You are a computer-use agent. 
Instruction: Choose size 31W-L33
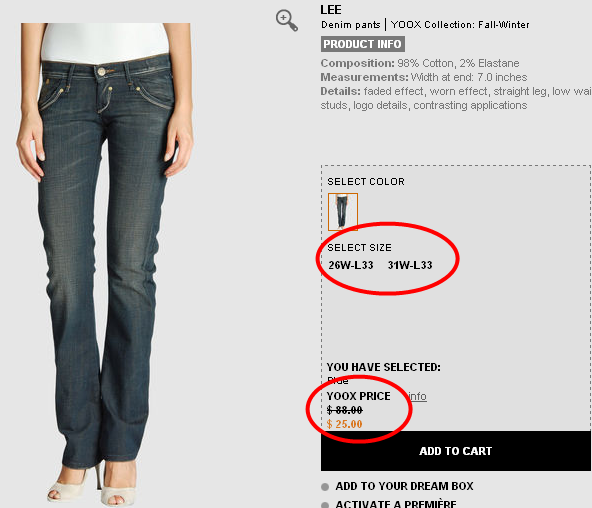[x=410, y=265]
